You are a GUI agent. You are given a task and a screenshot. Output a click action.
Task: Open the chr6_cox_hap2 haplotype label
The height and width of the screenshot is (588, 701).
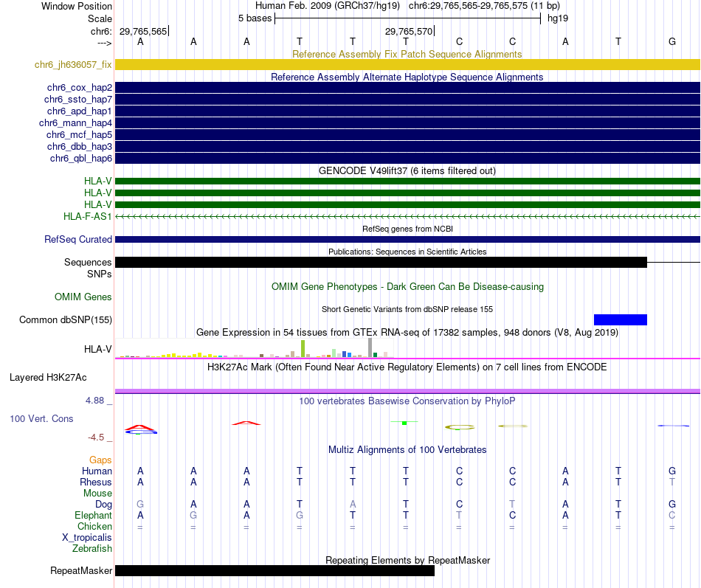[80, 88]
